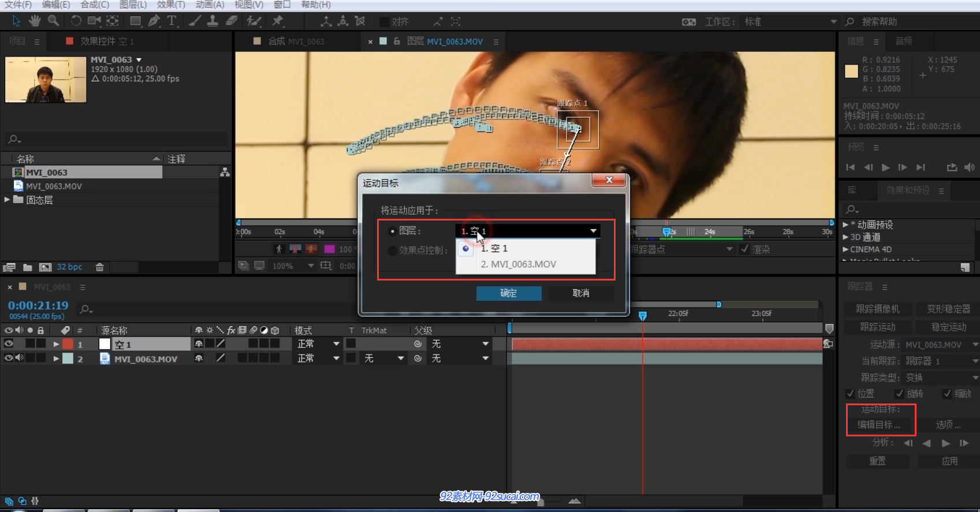Switch to 合成 MVI_0063 viewer tab
The height and width of the screenshot is (512, 980).
[296, 41]
